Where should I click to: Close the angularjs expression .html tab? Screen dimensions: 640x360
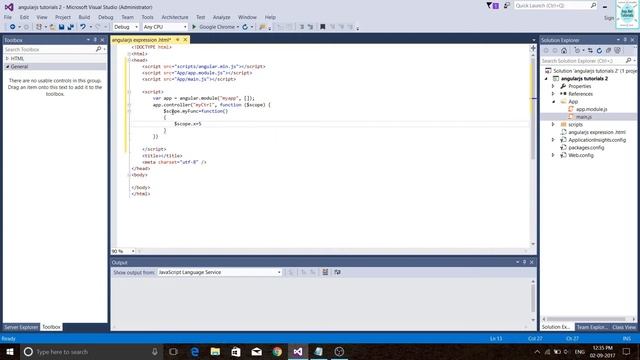coord(185,40)
